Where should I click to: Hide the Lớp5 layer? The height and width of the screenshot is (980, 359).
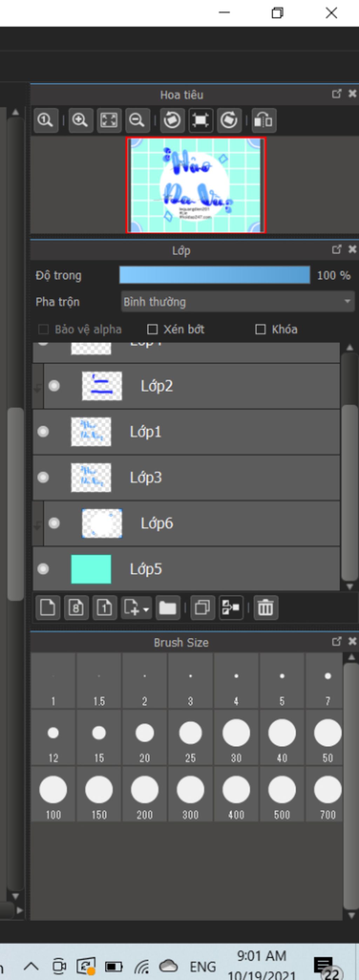coord(43,569)
